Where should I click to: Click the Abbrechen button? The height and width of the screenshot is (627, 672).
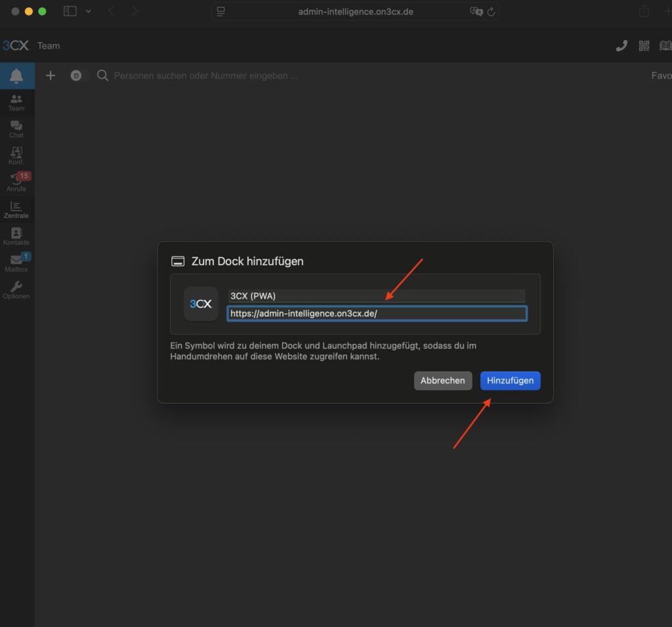coord(443,381)
